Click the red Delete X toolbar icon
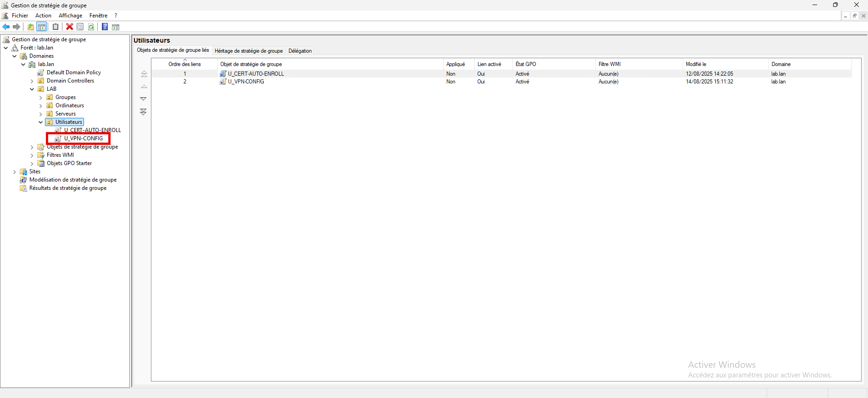868x398 pixels. pyautogui.click(x=70, y=27)
